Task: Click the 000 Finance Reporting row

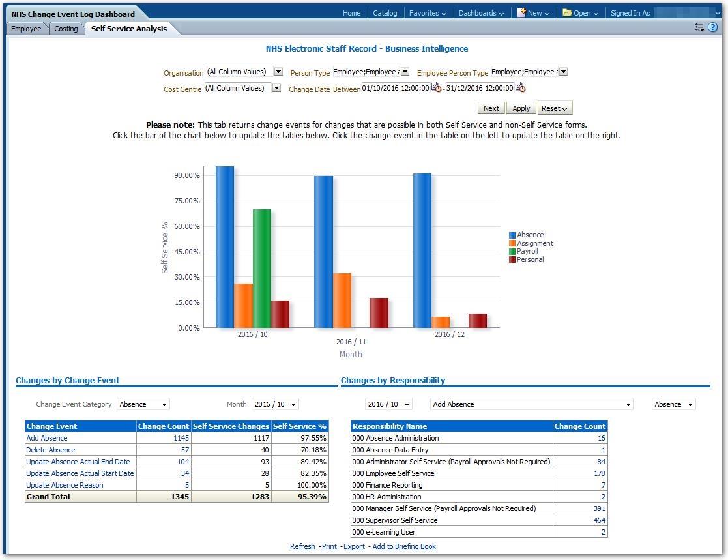Action: (x=479, y=485)
